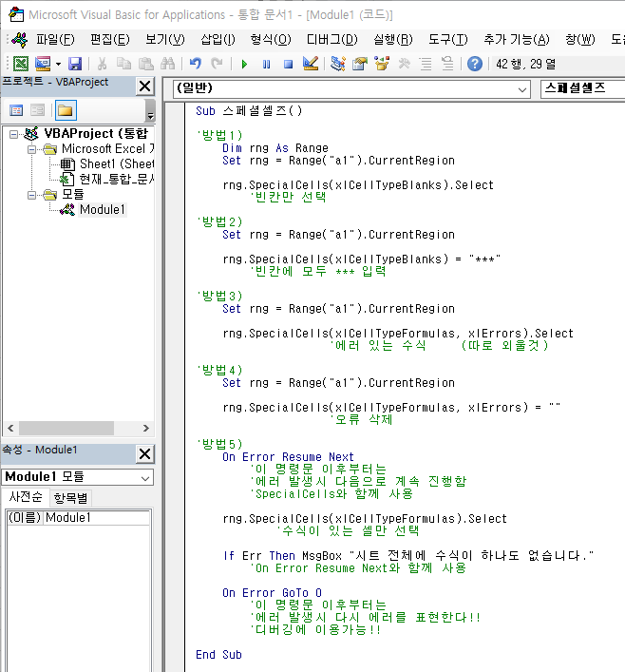Click View Code icon in Project panel

coord(16,110)
